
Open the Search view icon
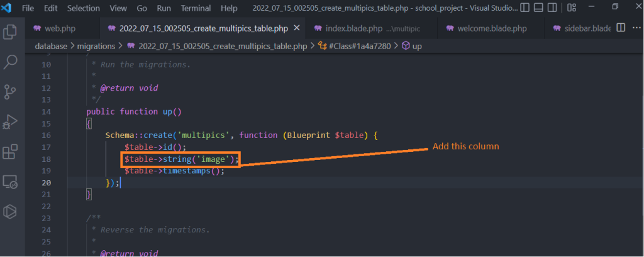[10, 62]
